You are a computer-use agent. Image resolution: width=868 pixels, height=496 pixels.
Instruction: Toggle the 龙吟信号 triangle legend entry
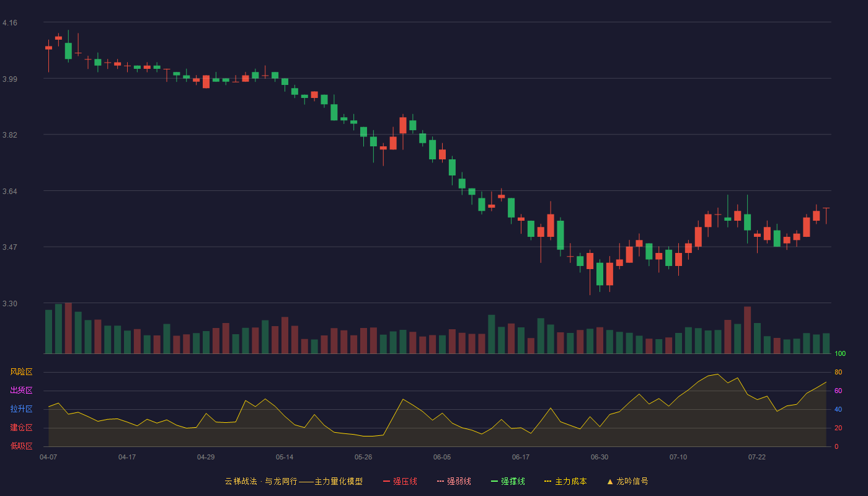pyautogui.click(x=627, y=481)
